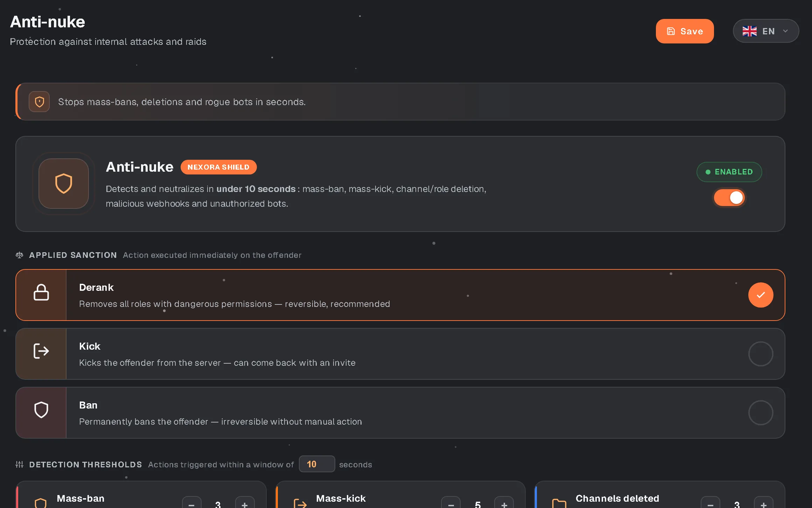Image resolution: width=812 pixels, height=508 pixels.
Task: Click the ENABLED status badge
Action: (x=729, y=172)
